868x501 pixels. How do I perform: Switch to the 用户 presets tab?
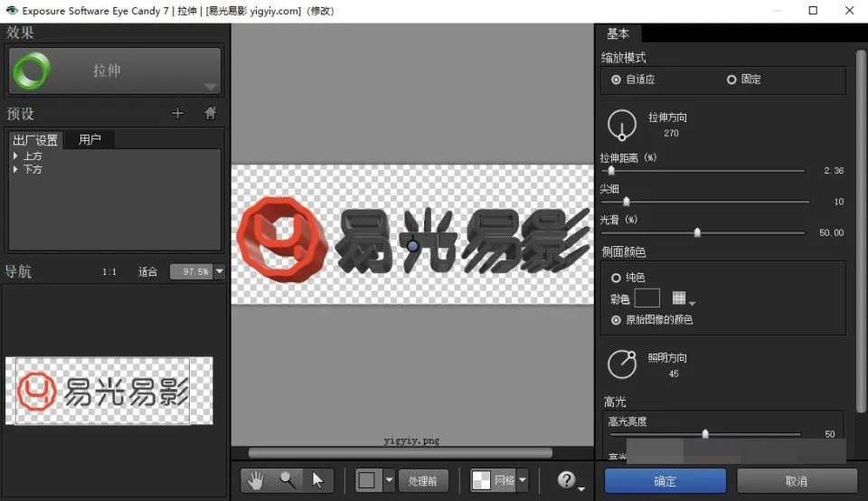[90, 139]
